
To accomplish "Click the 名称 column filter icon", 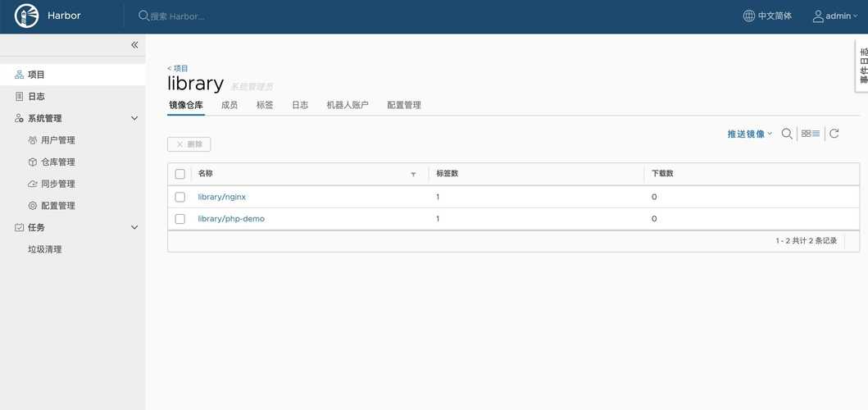I will click(x=413, y=175).
